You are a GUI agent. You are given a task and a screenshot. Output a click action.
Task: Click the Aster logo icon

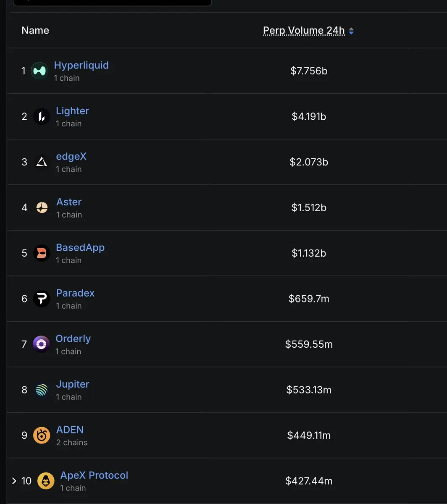42,207
